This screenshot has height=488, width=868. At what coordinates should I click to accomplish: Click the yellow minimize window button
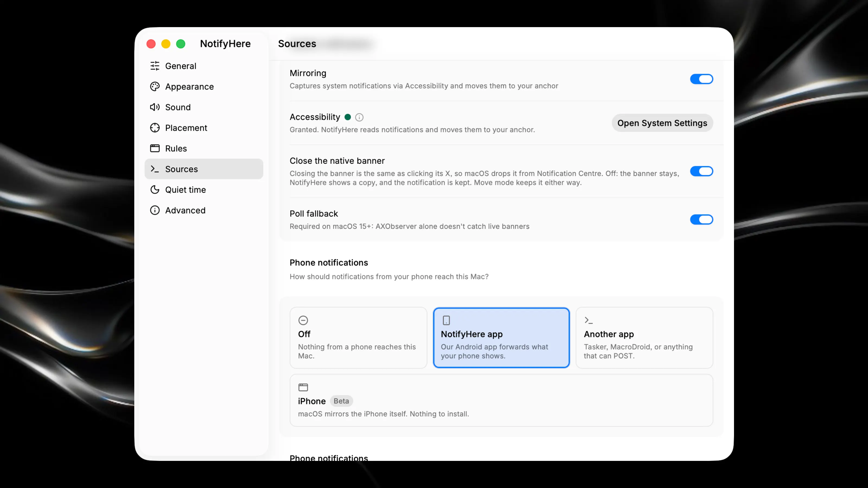point(166,44)
